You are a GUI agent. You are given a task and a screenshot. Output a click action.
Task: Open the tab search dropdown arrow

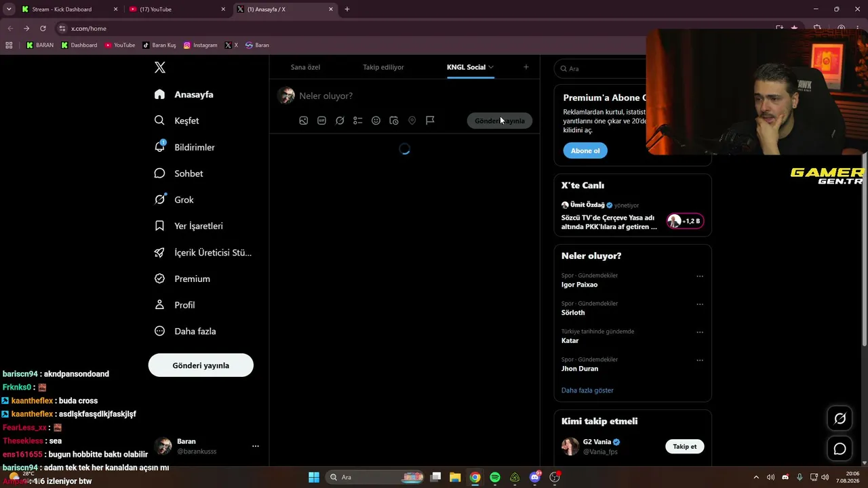pos(9,9)
